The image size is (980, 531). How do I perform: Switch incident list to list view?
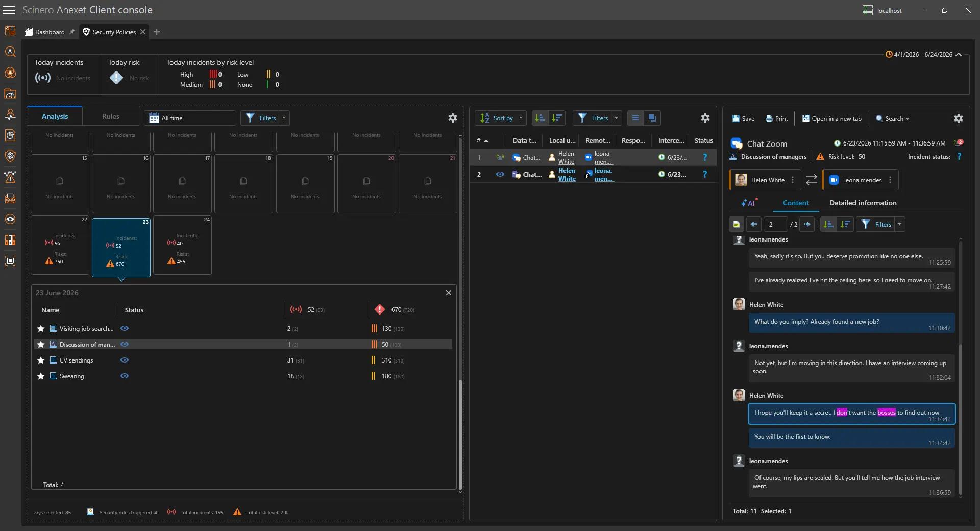(x=635, y=118)
